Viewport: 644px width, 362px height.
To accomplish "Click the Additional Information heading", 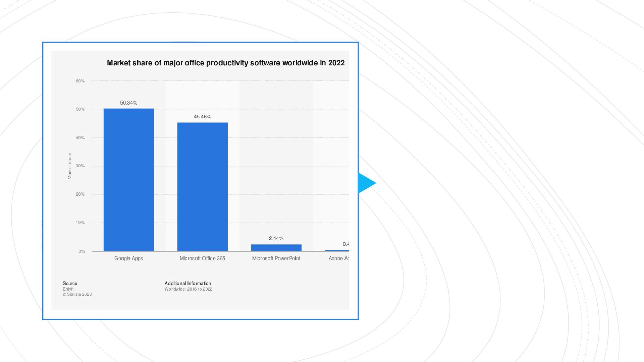I will point(189,284).
